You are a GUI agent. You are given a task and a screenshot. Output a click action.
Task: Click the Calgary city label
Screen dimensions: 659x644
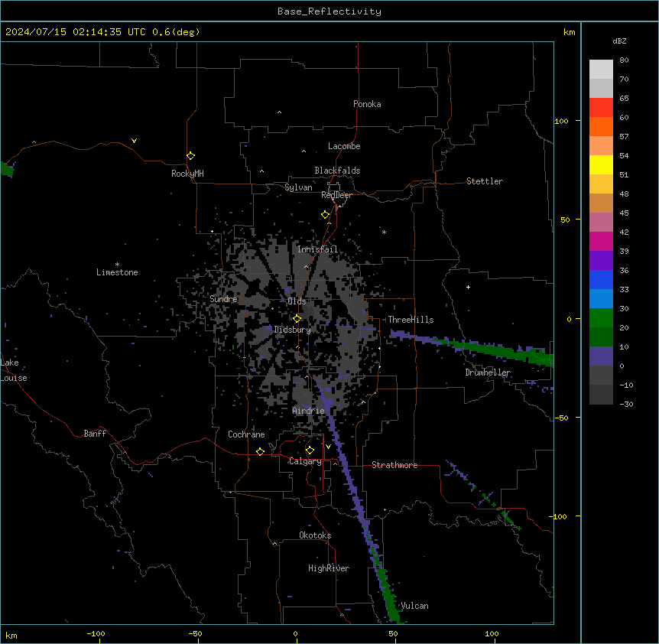point(305,461)
